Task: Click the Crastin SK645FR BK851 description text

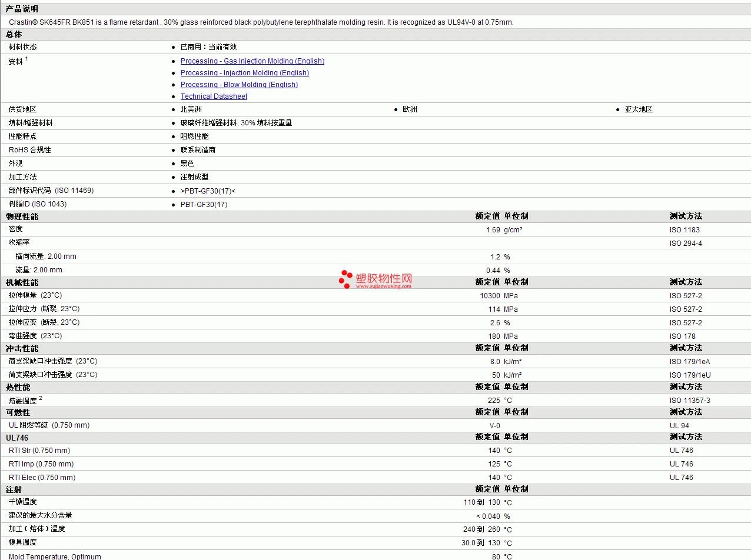Action: tap(261, 22)
